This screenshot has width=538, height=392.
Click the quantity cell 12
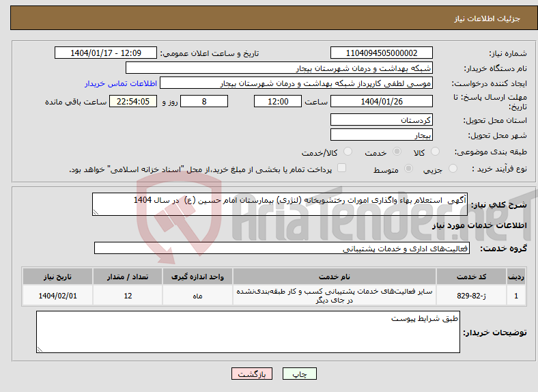point(128,295)
